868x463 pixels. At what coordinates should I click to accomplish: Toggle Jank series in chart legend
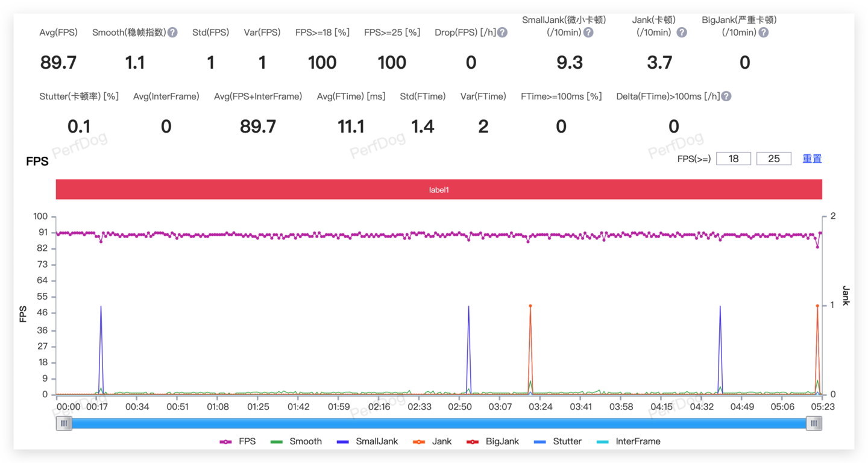[x=432, y=441]
